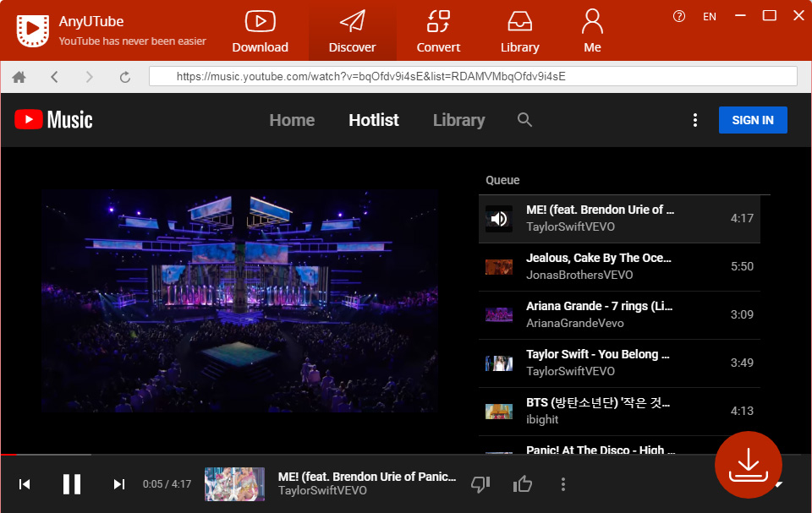This screenshot has height=513, width=812.
Task: Click the search magnifier icon
Action: coord(524,119)
